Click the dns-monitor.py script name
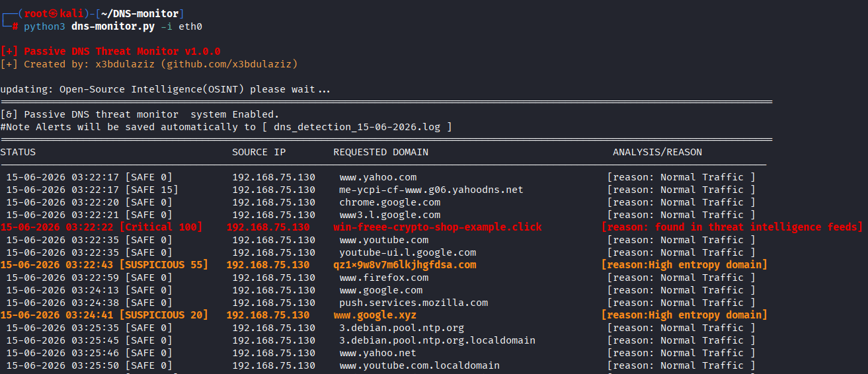 coord(113,27)
